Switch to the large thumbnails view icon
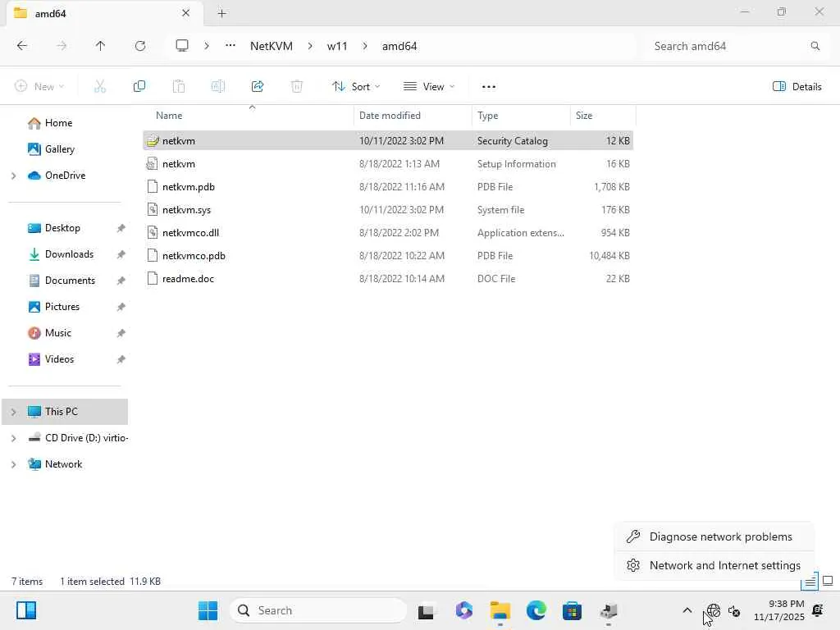Image resolution: width=840 pixels, height=630 pixels. click(828, 582)
